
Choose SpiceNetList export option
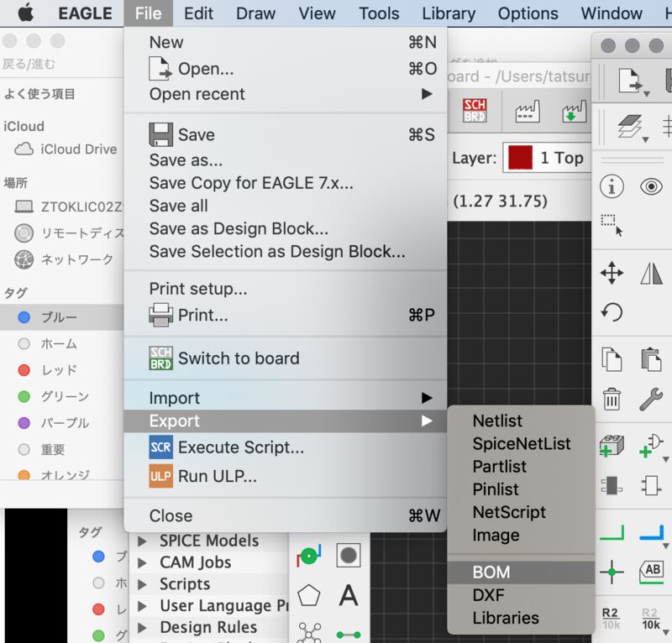[x=521, y=443]
